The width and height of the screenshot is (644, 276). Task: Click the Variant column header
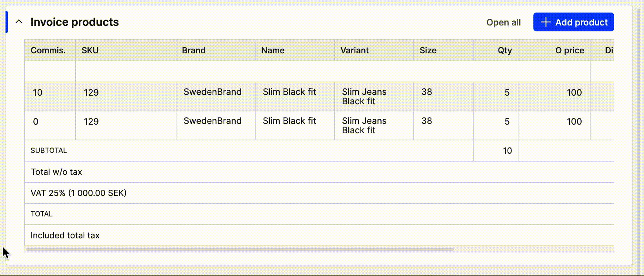click(x=355, y=50)
